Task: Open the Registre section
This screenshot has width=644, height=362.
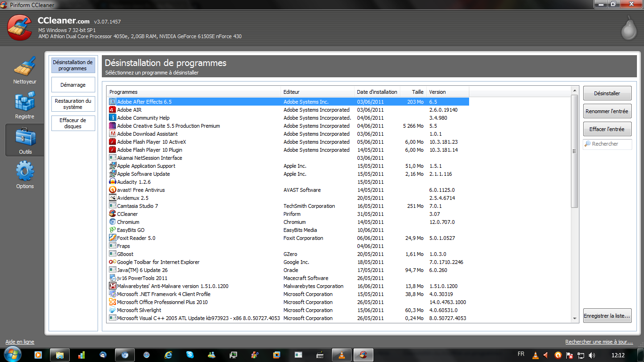Action: click(x=25, y=105)
